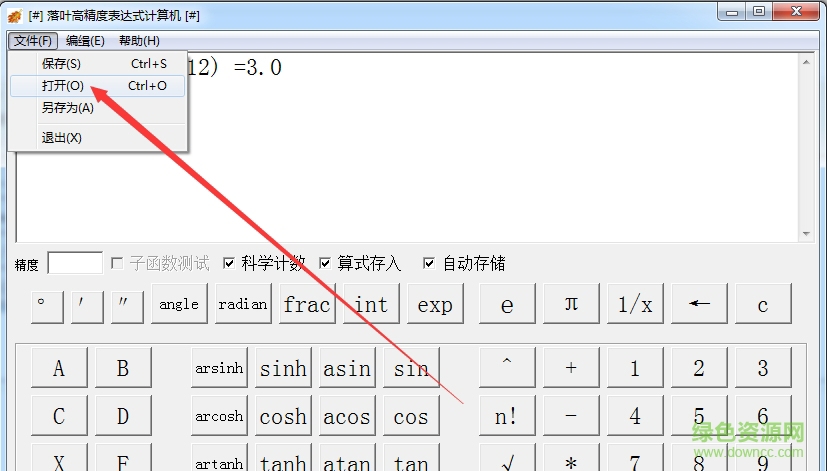This screenshot has width=827, height=471.
Task: Click into the 精度 precision input field
Action: [x=75, y=263]
